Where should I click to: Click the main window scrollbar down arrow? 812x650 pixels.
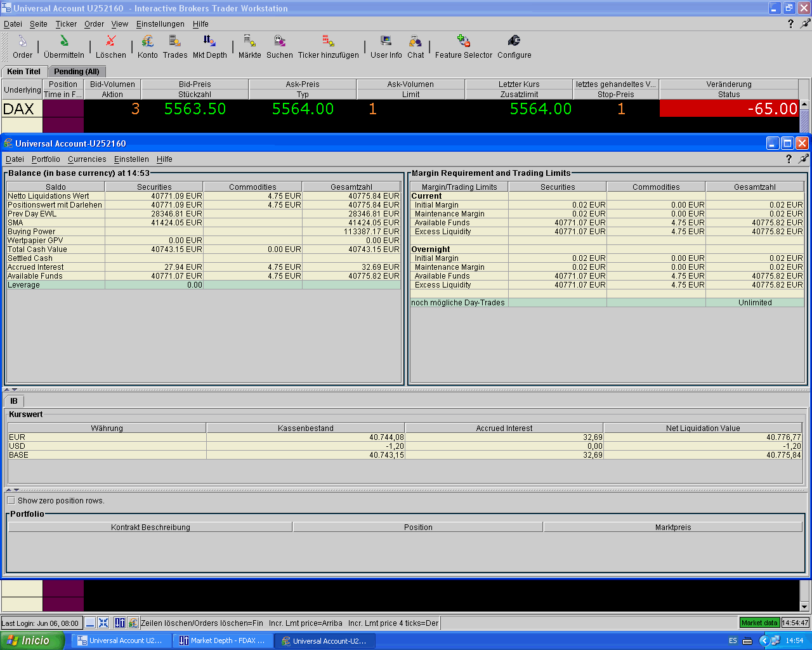click(804, 606)
